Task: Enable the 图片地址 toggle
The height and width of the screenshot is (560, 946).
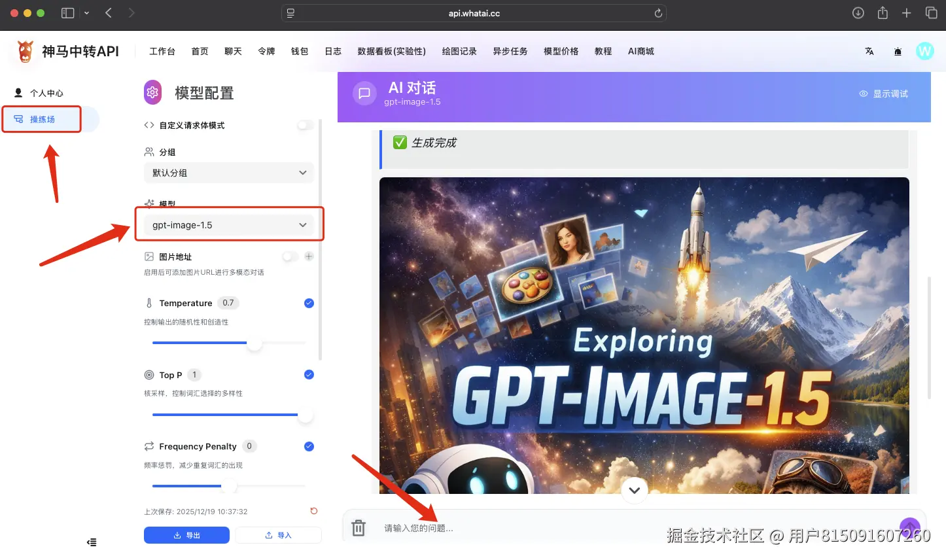Action: click(x=289, y=256)
